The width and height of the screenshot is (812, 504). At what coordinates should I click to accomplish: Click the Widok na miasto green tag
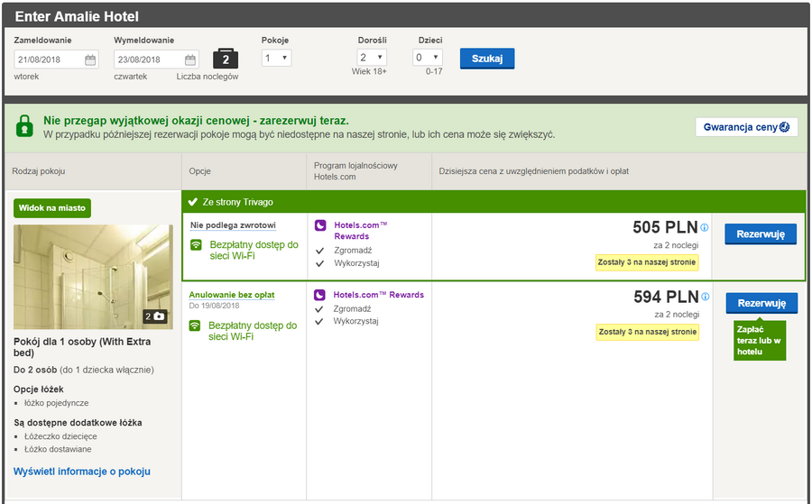52,208
